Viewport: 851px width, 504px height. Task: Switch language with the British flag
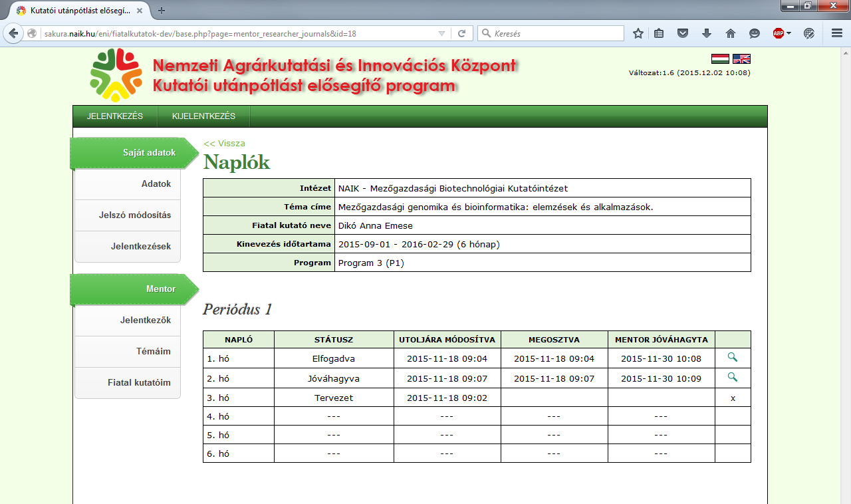tap(741, 59)
